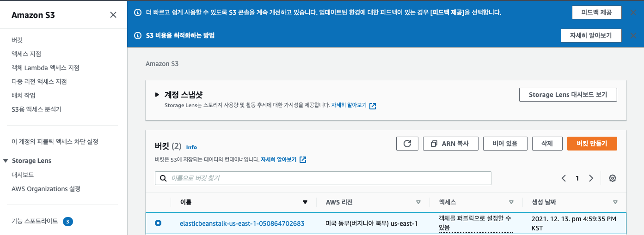Click the 미국 동부(버지니아 북부) us-east-1 cell
This screenshot has height=235, width=644.
[x=372, y=223]
